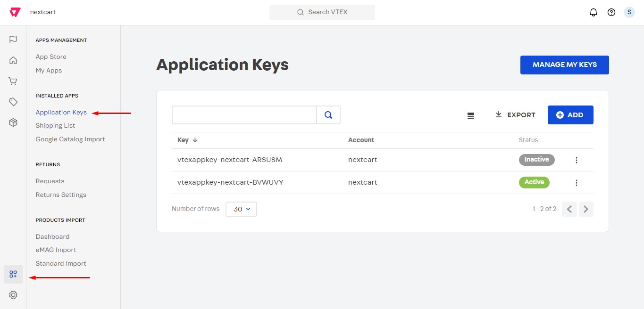The image size is (644, 309).
Task: Click account cell in the ARSUSM row
Action: tap(362, 160)
